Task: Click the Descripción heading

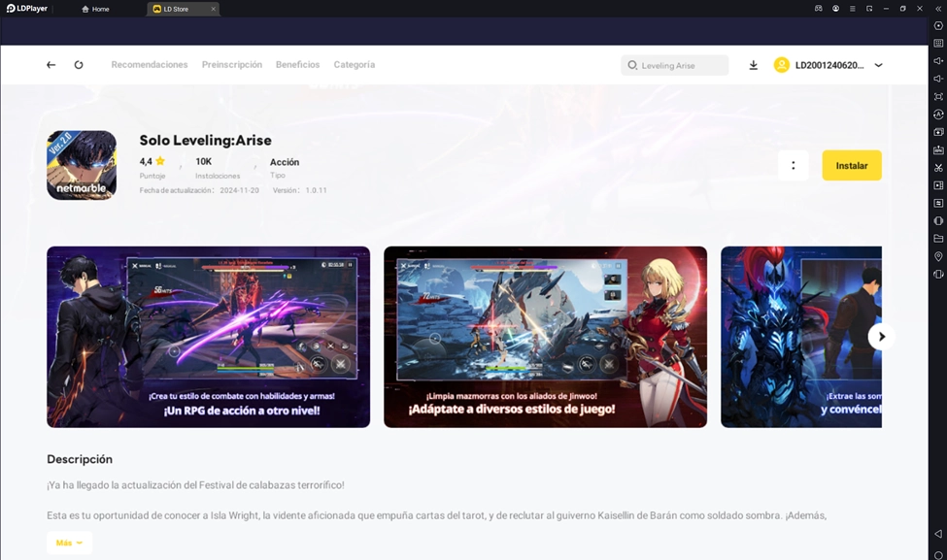Action: [80, 459]
